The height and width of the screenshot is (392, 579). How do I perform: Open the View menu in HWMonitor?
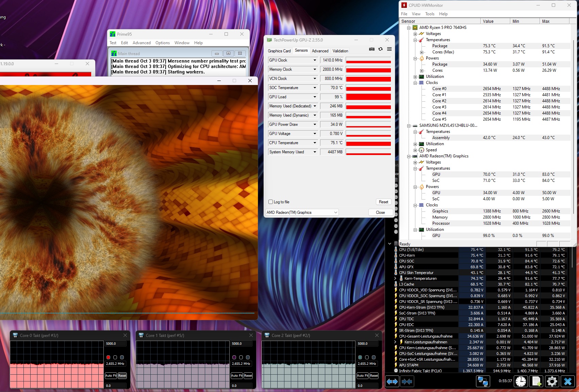[416, 14]
